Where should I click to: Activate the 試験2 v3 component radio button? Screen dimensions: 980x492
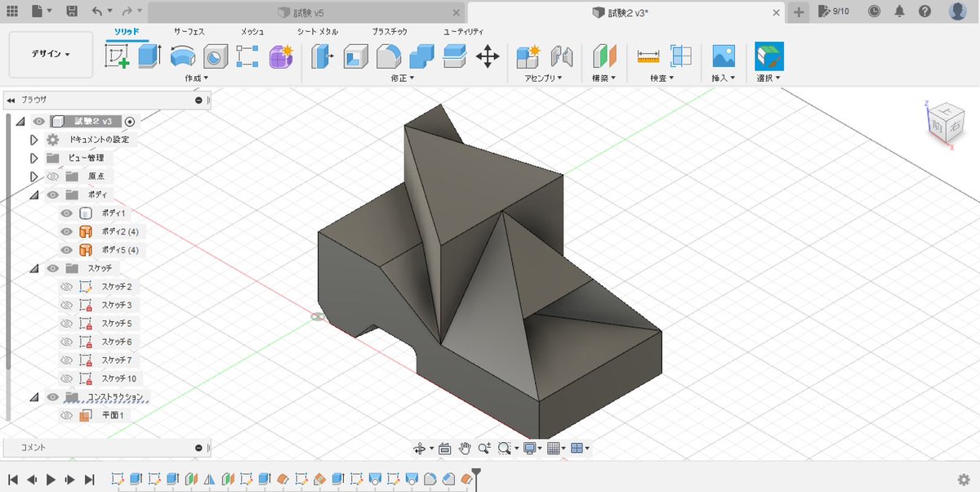(x=129, y=121)
